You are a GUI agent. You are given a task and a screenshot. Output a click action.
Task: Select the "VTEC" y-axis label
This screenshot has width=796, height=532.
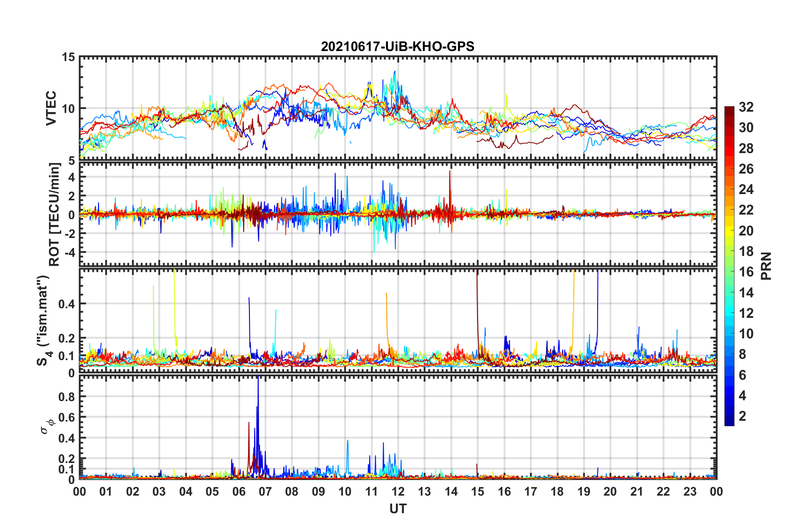(x=51, y=108)
